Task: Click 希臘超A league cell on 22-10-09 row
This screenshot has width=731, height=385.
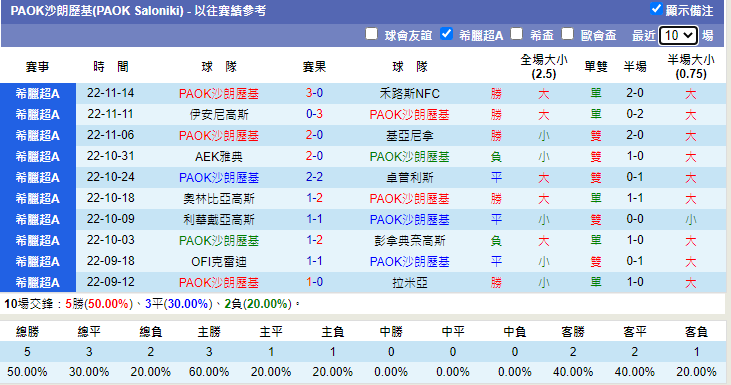Action: coord(38,220)
